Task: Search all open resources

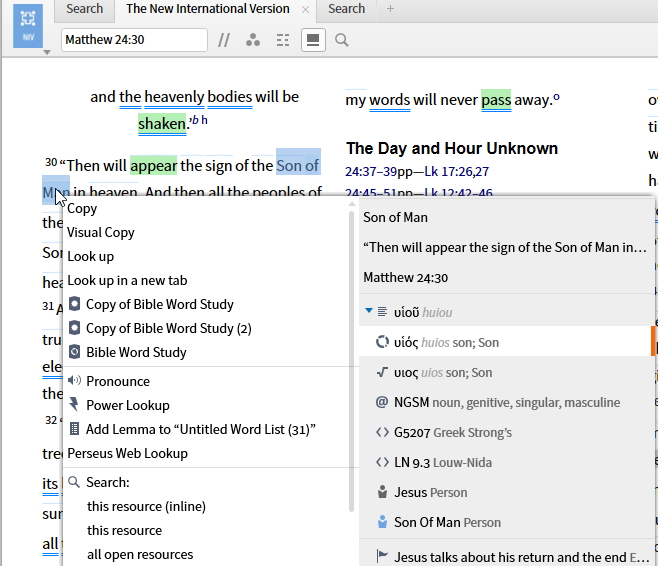Action: click(x=140, y=554)
